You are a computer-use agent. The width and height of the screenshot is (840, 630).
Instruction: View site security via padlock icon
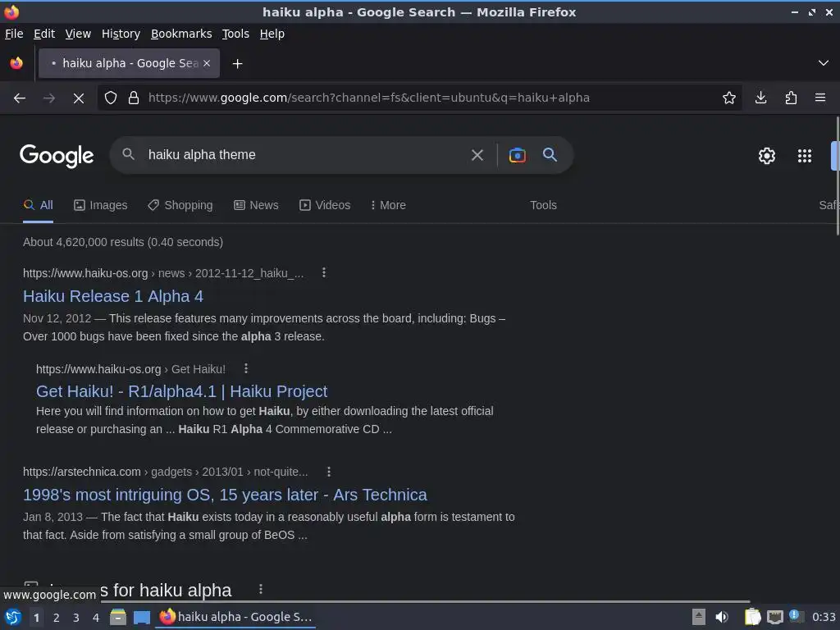[134, 98]
